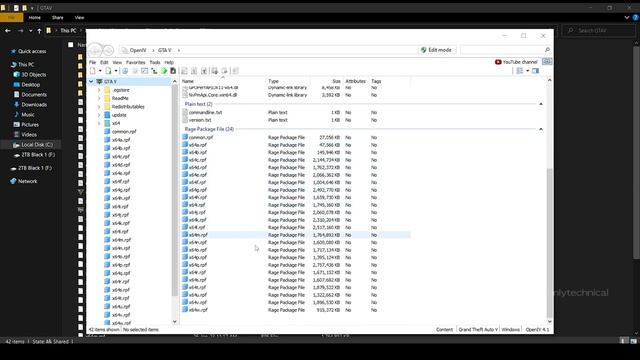Click the GTA V root icon in the tree
Screen dimensions: 640x360
pos(99,82)
